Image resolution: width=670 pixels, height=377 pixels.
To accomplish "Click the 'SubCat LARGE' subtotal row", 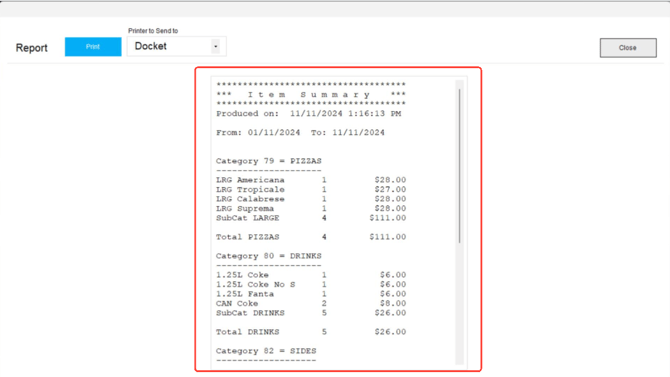I will [x=311, y=218].
